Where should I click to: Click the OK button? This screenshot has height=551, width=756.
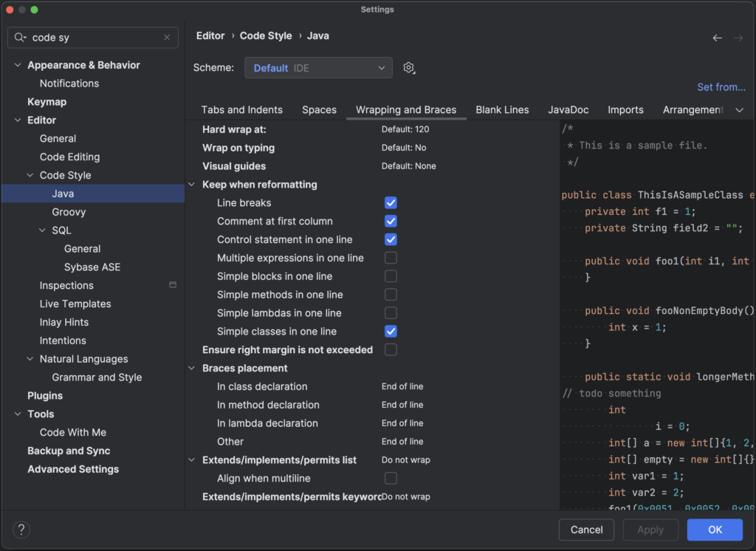pyautogui.click(x=715, y=530)
